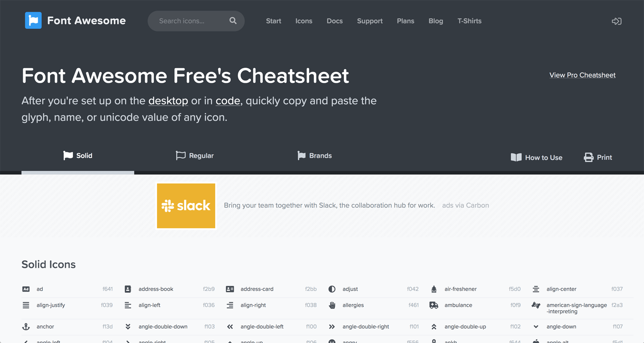644x343 pixels.
Task: Click the icon name anchor
Action: 45,327
